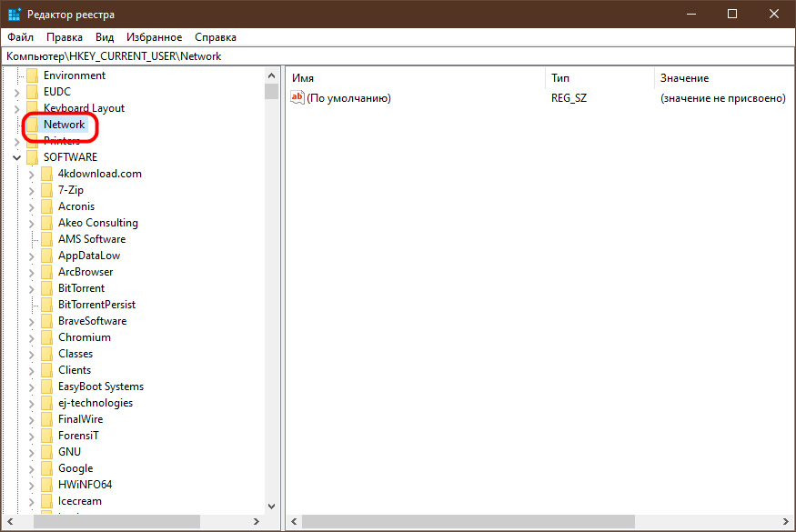Select the Environment key folder icon
This screenshot has height=532, width=796.
(33, 75)
